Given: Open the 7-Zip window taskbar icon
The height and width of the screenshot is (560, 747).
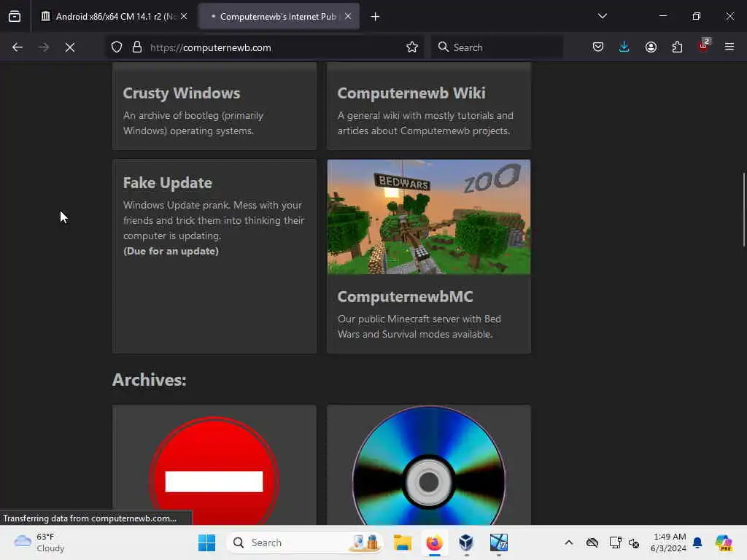Looking at the screenshot, I should click(498, 542).
